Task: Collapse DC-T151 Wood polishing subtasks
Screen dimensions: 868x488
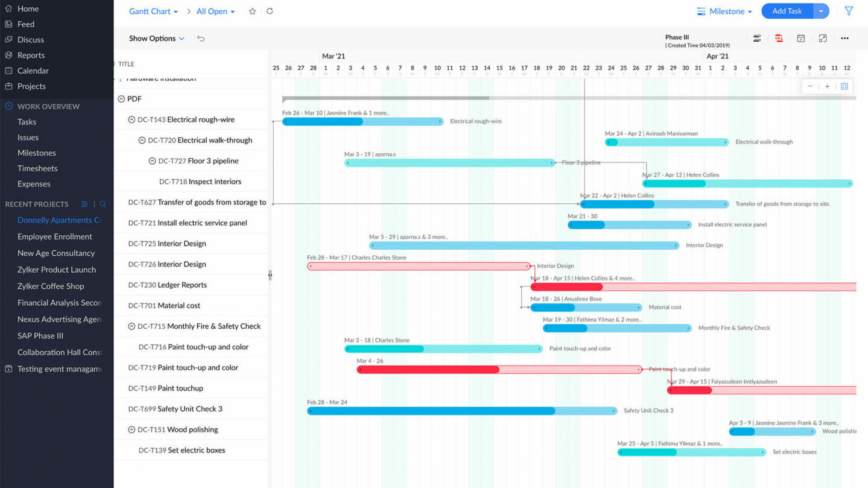Action: 131,430
